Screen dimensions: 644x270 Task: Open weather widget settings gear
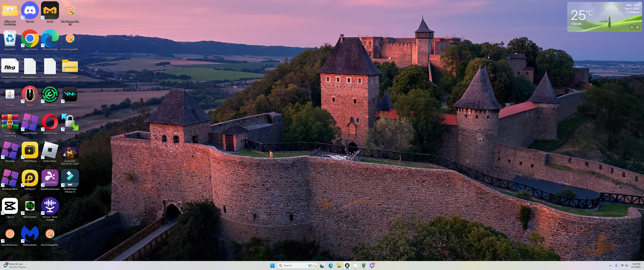coord(637,28)
